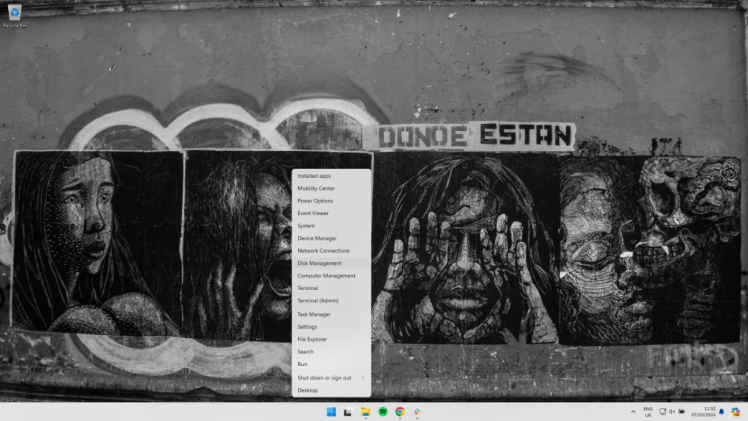Image resolution: width=748 pixels, height=421 pixels.
Task: Expand the Shut down or sign out submenu
Action: click(x=331, y=377)
